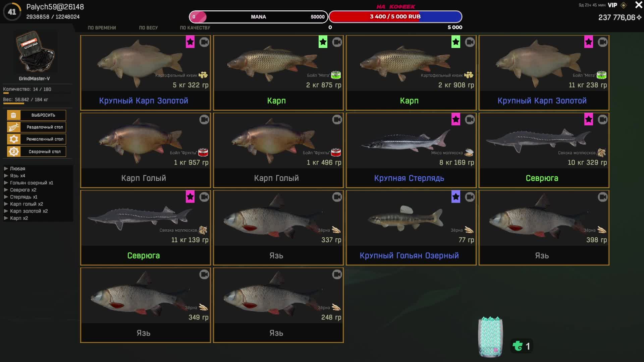This screenshot has height=362, width=644.
Task: Open the Разделочный стол fish icon
Action: (x=14, y=127)
